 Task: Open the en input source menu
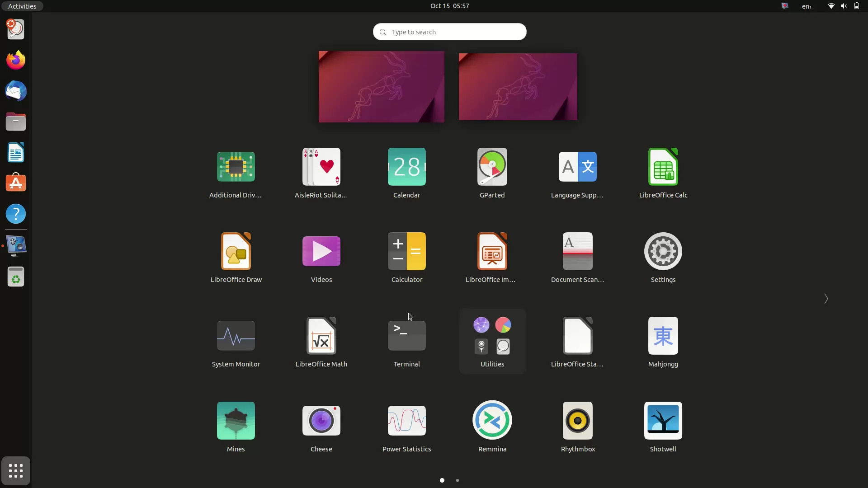(807, 6)
